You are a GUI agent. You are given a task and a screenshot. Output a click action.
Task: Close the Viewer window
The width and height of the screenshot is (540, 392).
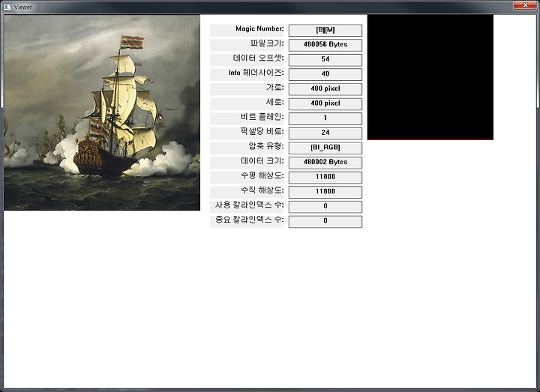(525, 5)
